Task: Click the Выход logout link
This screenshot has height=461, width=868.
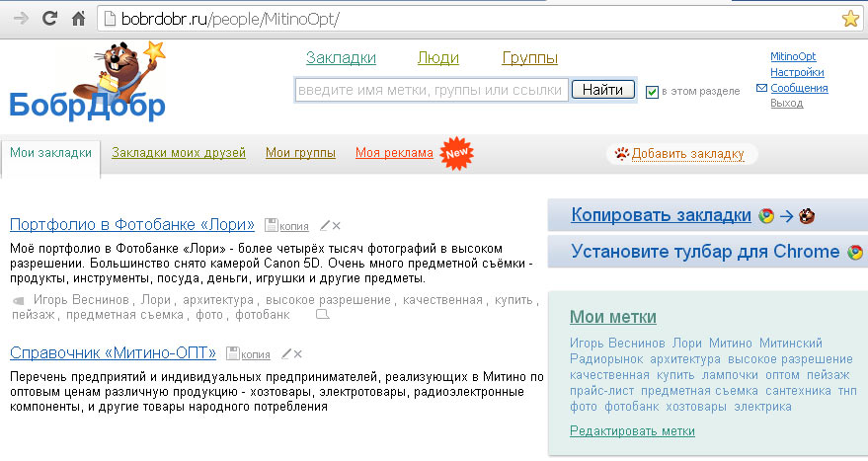Action: tap(787, 103)
